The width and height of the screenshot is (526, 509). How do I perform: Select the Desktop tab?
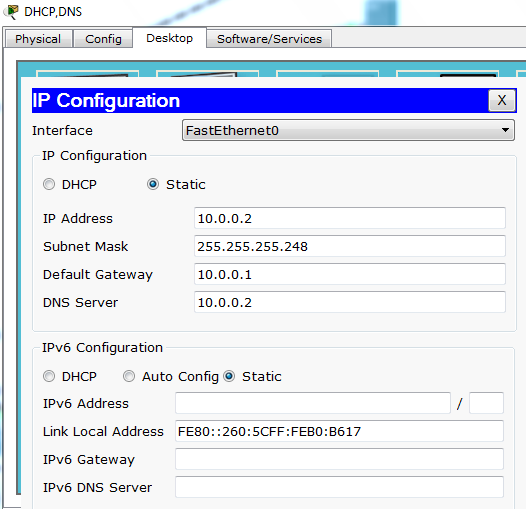[x=169, y=38]
